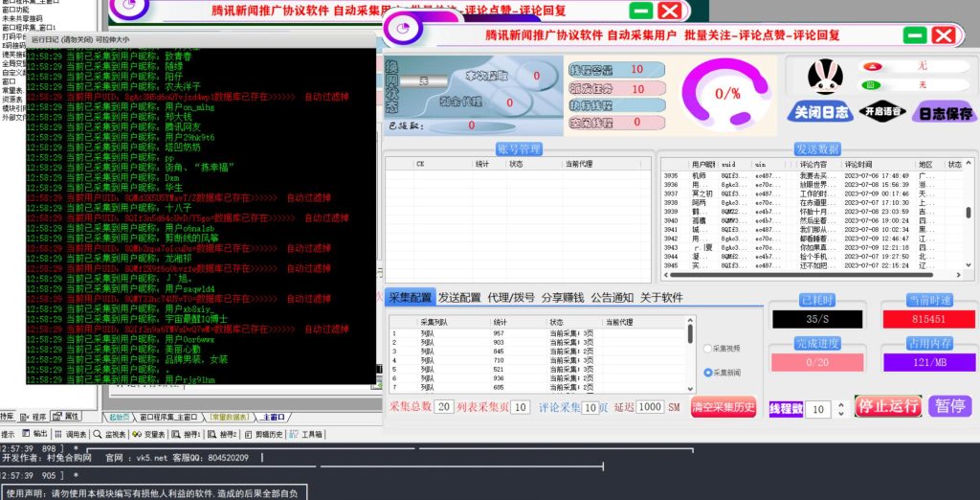This screenshot has height=500, width=980.
Task: Open the 代理/拨号 tab
Action: (512, 298)
